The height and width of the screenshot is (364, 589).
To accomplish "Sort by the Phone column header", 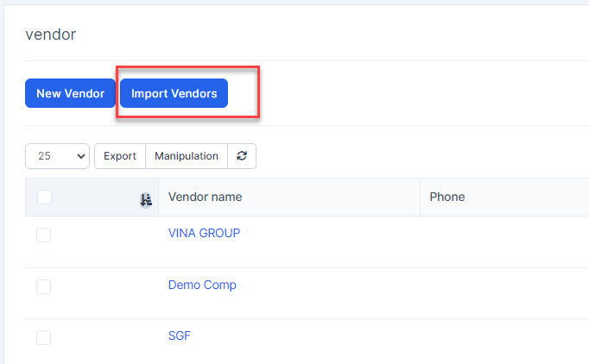I will (x=447, y=198).
